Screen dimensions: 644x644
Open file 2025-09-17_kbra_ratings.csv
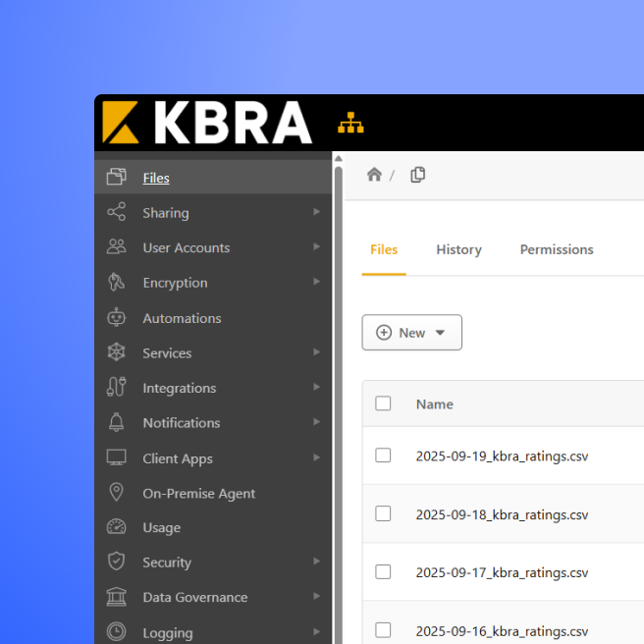(x=502, y=573)
